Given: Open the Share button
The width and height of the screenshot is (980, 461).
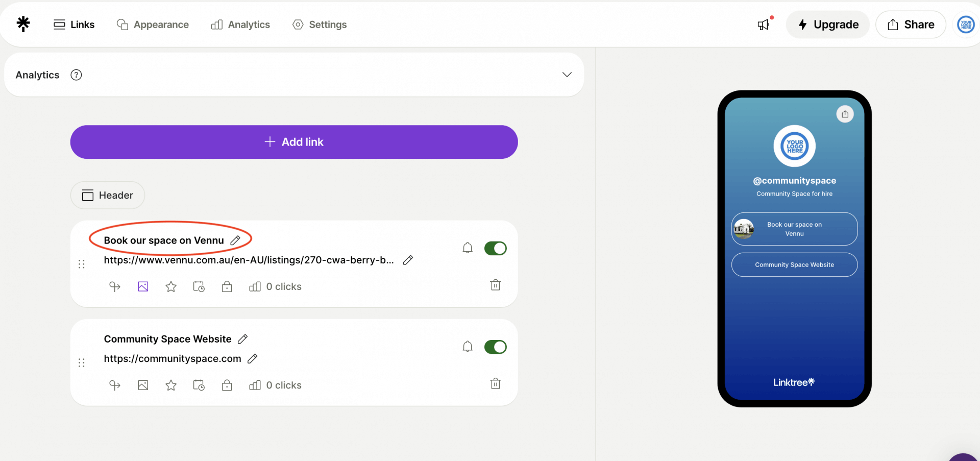Looking at the screenshot, I should pos(911,24).
